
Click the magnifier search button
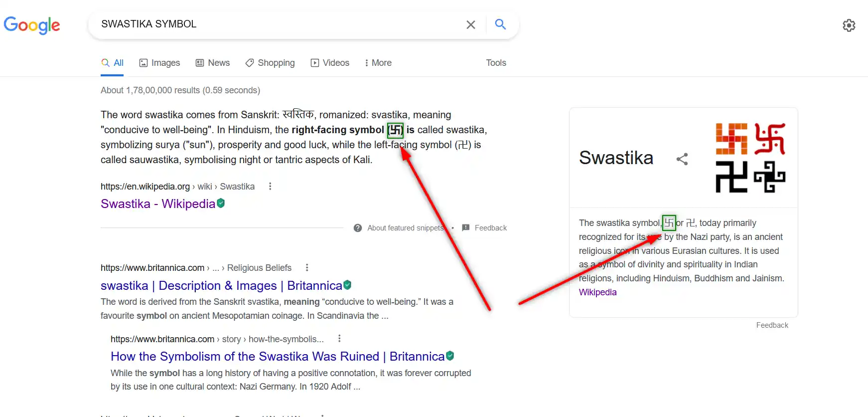(x=500, y=24)
